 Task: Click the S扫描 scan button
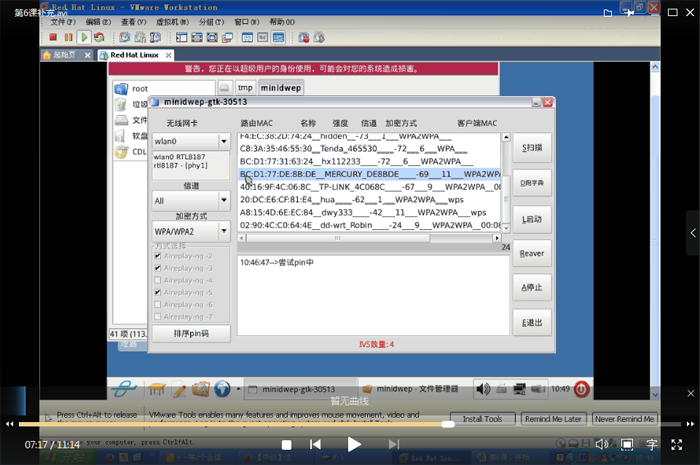coord(532,148)
